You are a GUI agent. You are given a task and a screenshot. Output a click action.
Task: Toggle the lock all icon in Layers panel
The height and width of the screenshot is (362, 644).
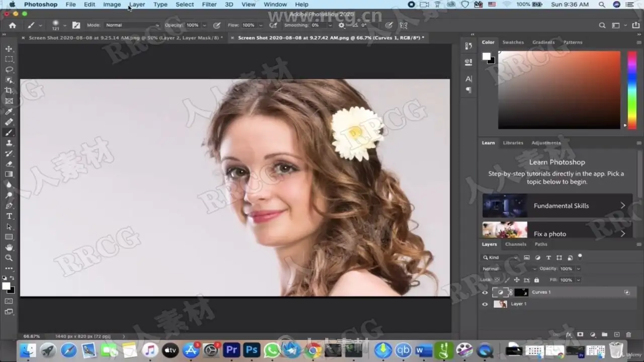point(536,280)
